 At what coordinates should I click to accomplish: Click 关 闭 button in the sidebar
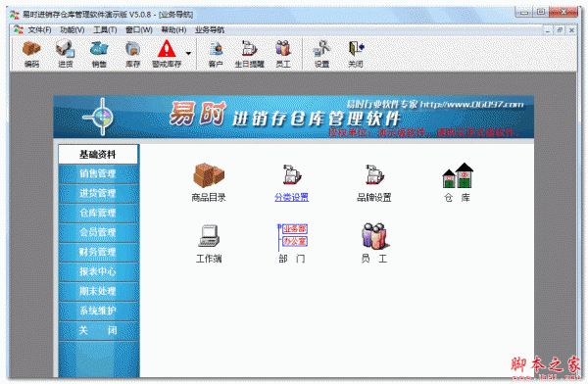coord(98,330)
